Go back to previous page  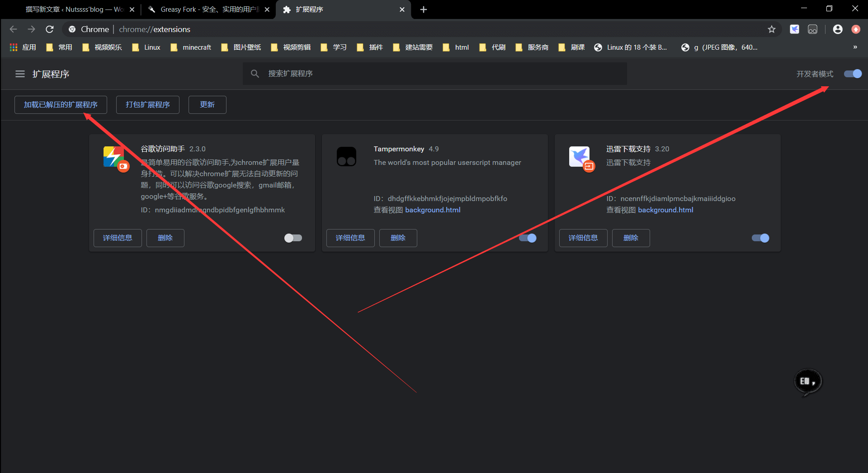click(x=13, y=29)
